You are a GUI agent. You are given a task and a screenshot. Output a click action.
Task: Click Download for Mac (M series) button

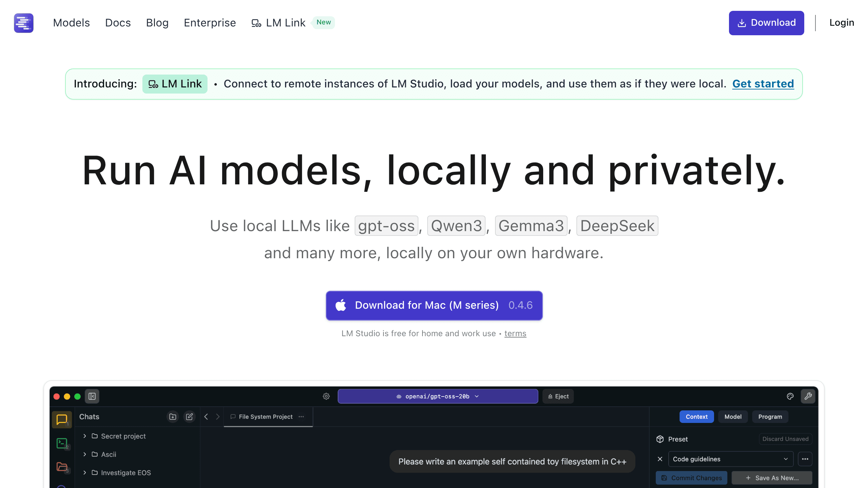click(434, 305)
